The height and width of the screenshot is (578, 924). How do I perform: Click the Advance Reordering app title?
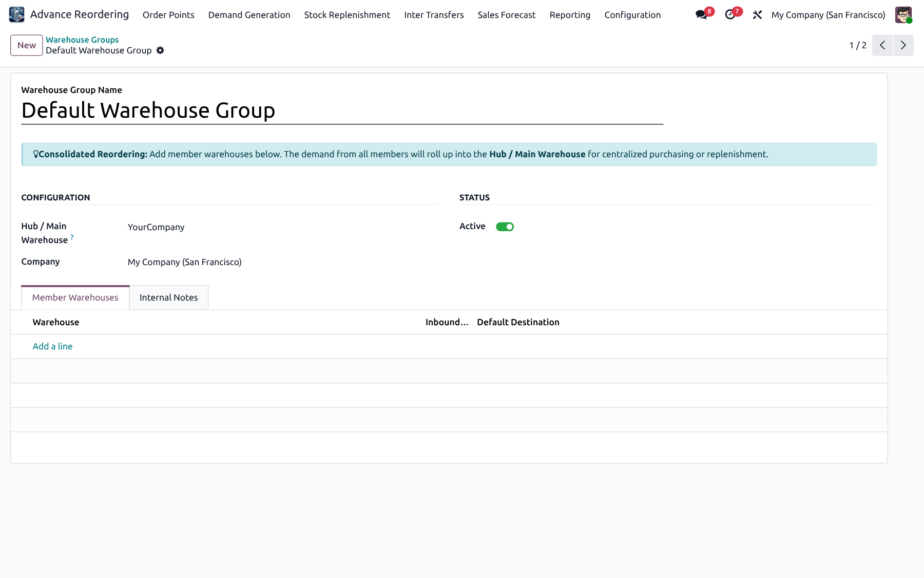click(80, 14)
